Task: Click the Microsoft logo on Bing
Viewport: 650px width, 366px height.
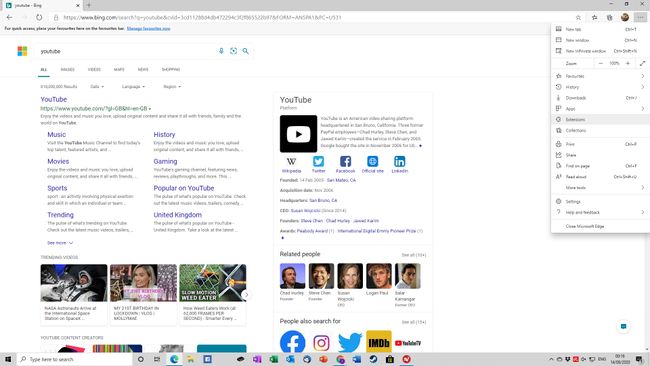Action: [22, 51]
